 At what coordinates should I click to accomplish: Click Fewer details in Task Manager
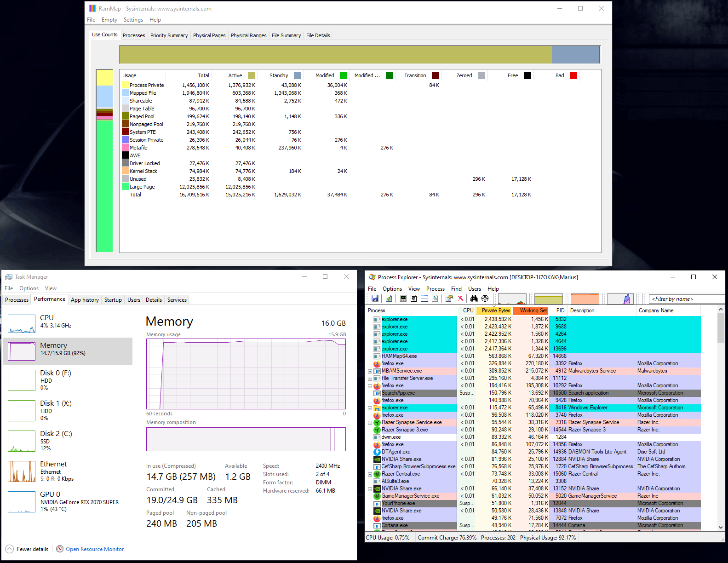(x=33, y=549)
